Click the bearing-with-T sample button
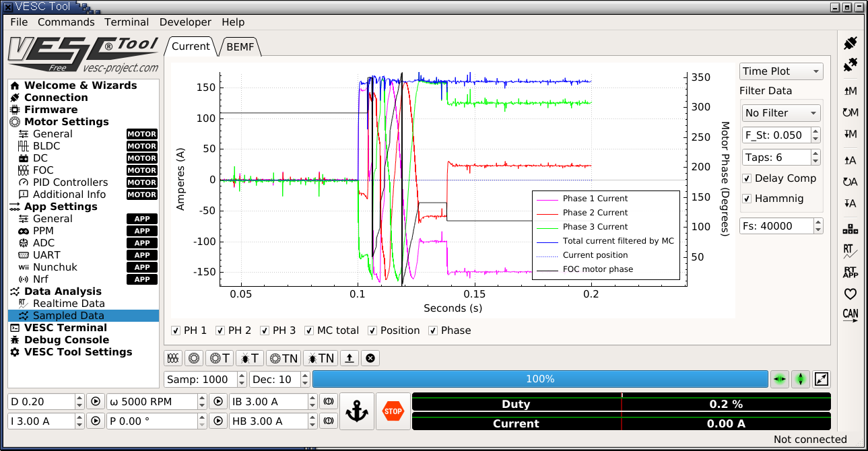 tap(220, 358)
